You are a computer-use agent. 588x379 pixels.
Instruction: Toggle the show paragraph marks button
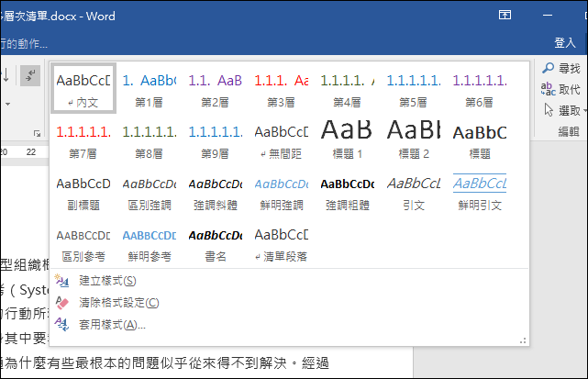[x=30, y=75]
